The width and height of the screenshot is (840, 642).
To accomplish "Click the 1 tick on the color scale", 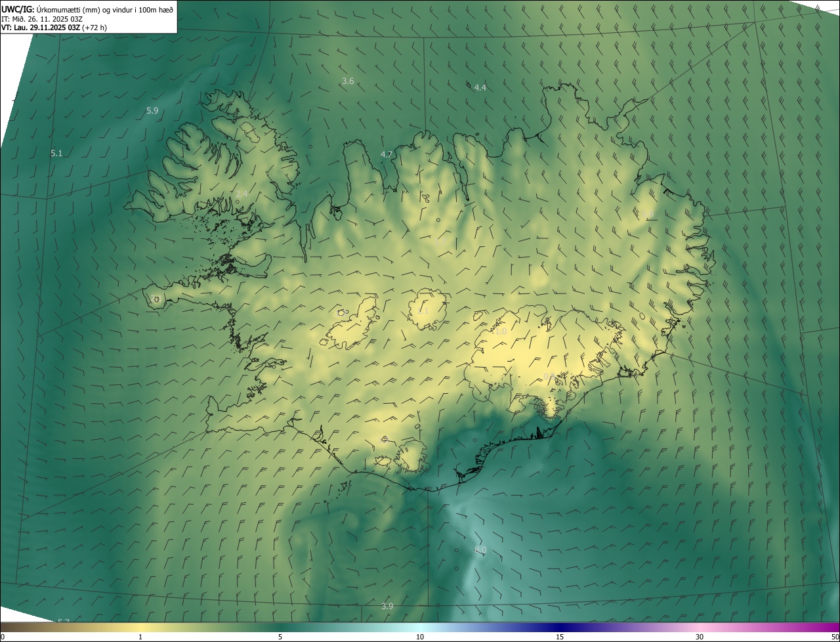I will pos(140,637).
